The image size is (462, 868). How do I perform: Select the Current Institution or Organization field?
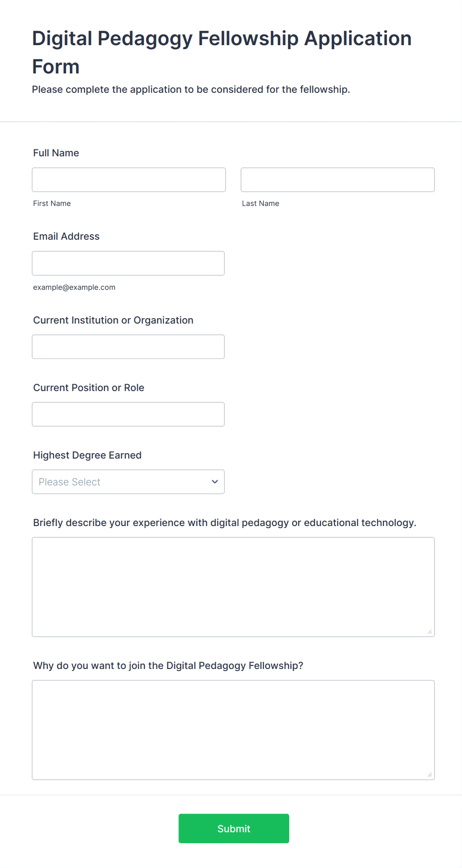(x=128, y=346)
